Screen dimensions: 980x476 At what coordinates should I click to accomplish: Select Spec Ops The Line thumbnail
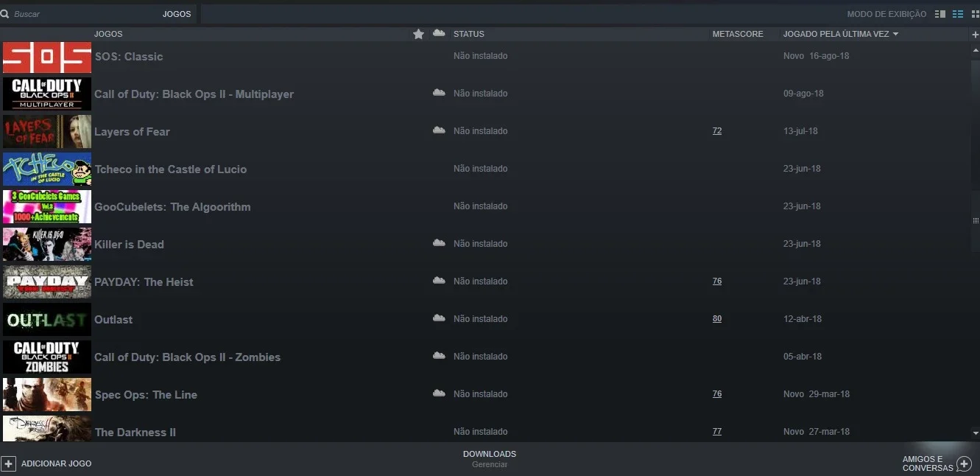point(47,394)
